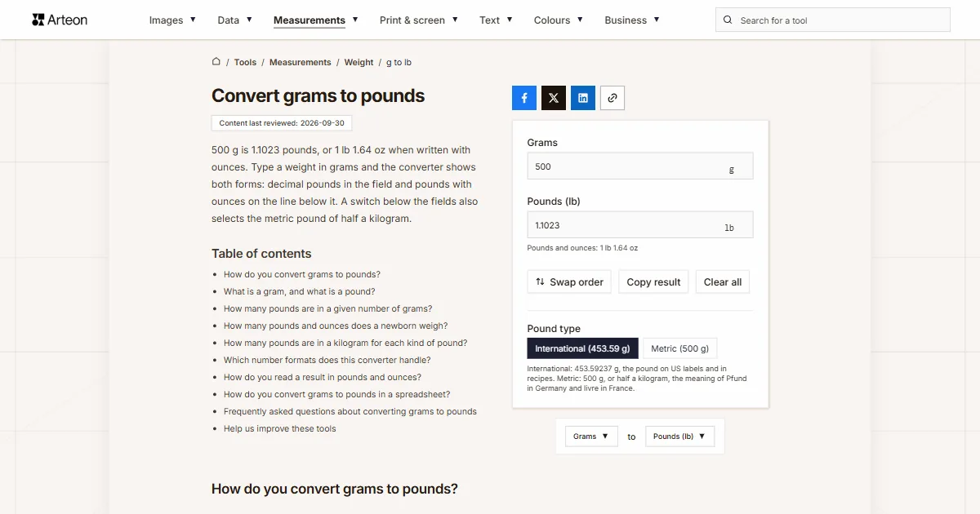This screenshot has width=980, height=514.
Task: Open the Grams source unit dropdown
Action: click(x=591, y=436)
